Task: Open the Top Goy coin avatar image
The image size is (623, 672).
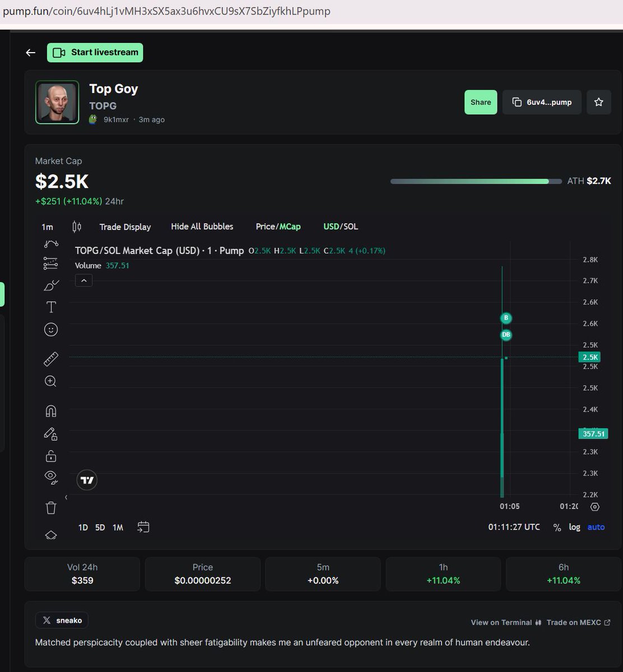Action: [57, 102]
